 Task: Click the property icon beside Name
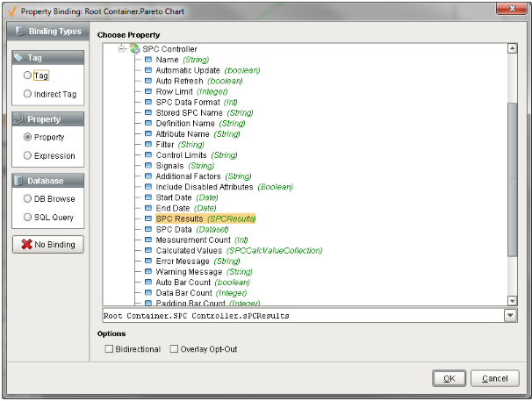[x=148, y=60]
